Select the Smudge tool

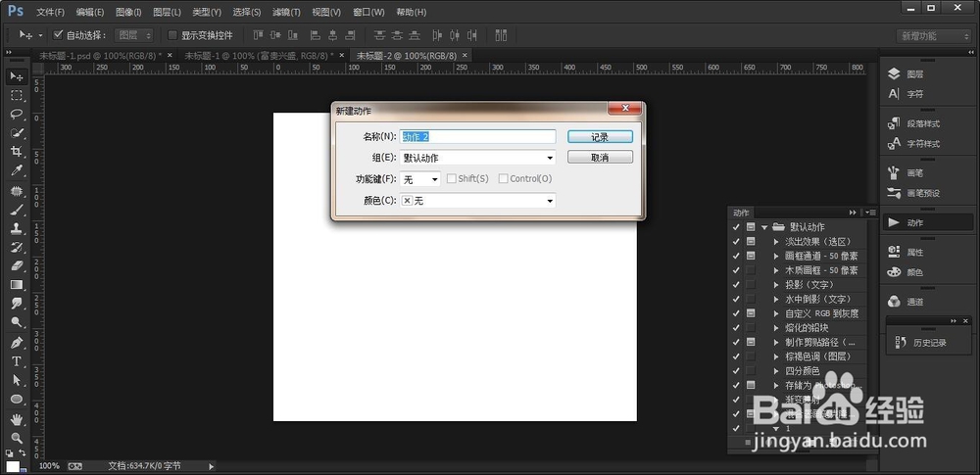click(17, 304)
